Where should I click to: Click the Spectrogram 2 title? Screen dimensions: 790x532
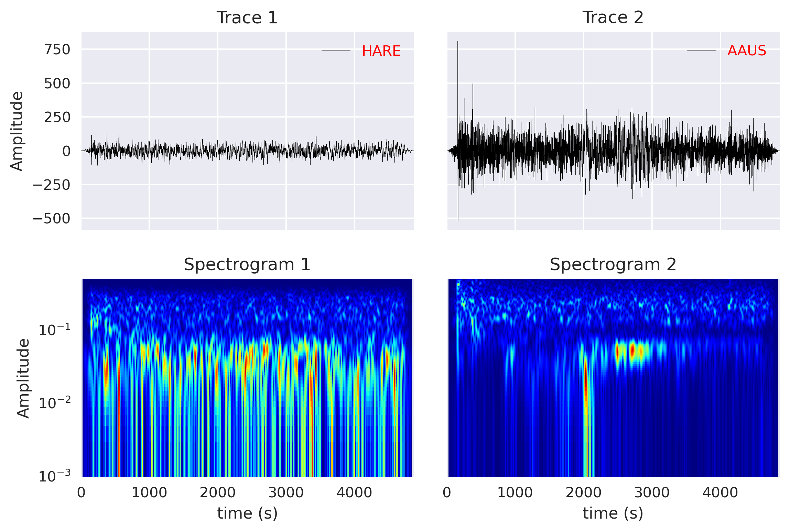(613, 265)
